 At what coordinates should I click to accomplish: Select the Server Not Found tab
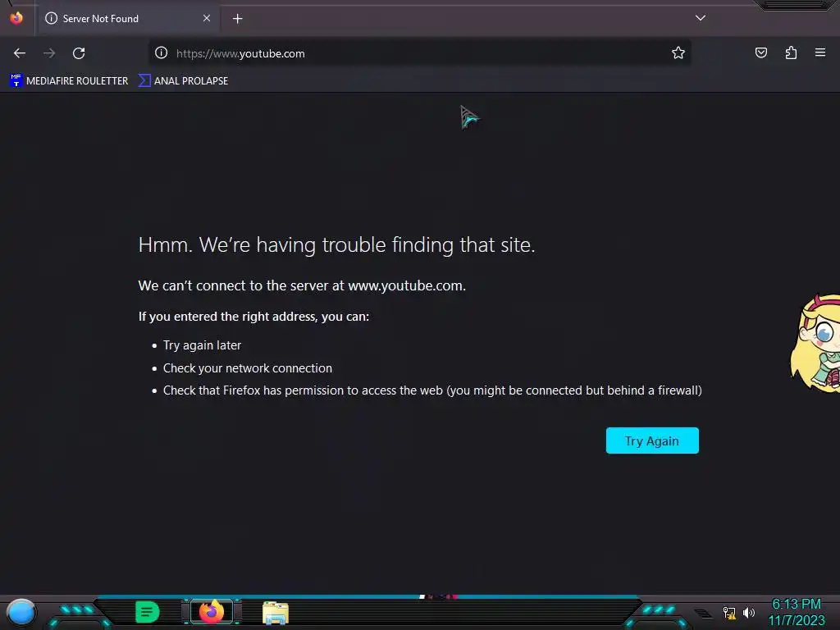(129, 18)
